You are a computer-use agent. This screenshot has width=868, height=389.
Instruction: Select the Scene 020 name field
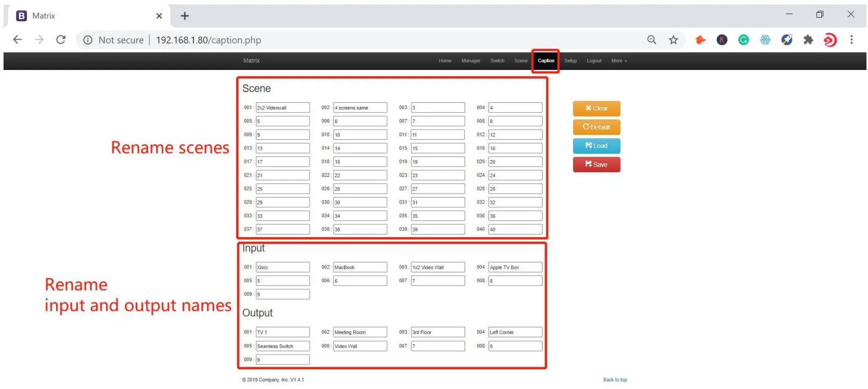[515, 162]
